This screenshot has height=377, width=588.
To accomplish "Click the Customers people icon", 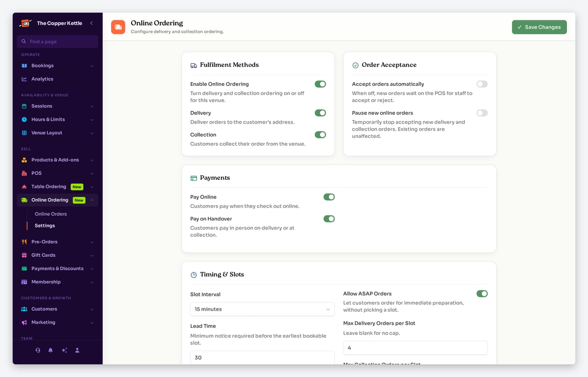I will click(x=24, y=309).
